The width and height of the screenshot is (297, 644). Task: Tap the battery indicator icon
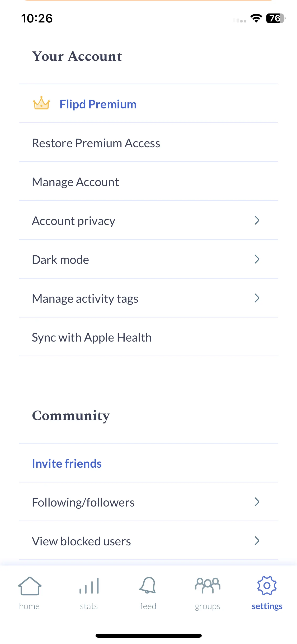276,18
